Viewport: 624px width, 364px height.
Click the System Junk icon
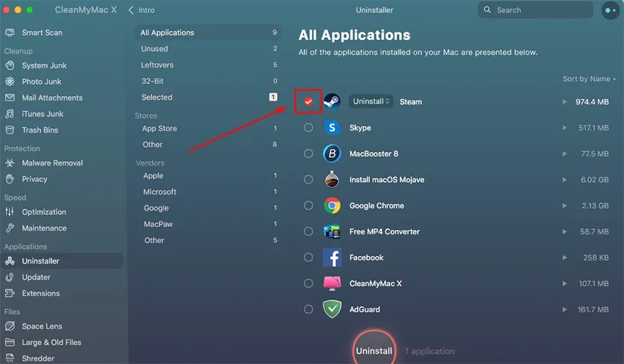coord(10,65)
